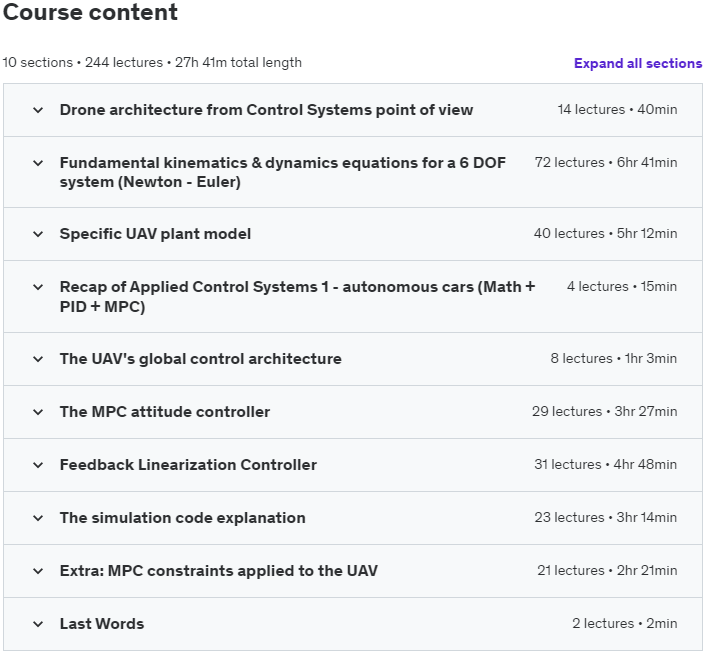Expand chevron for The MPC attitude controller
705x653 pixels.
[38, 412]
